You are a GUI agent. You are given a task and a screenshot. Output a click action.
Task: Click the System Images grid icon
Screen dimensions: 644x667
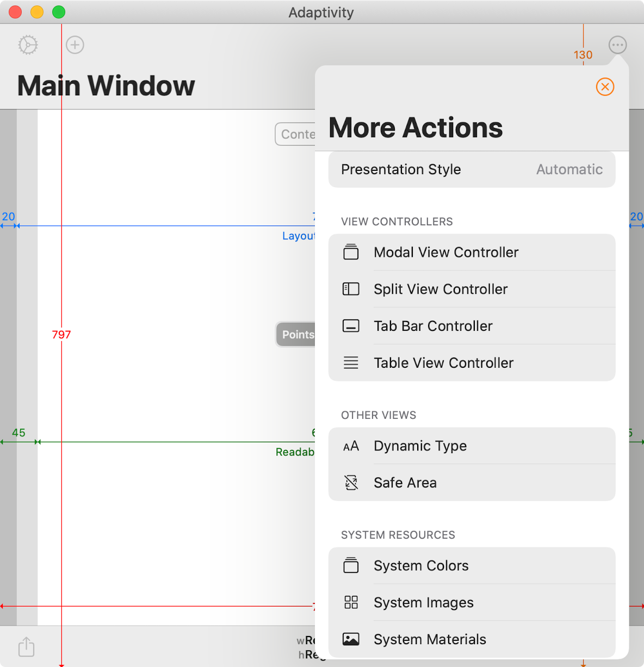(x=351, y=602)
